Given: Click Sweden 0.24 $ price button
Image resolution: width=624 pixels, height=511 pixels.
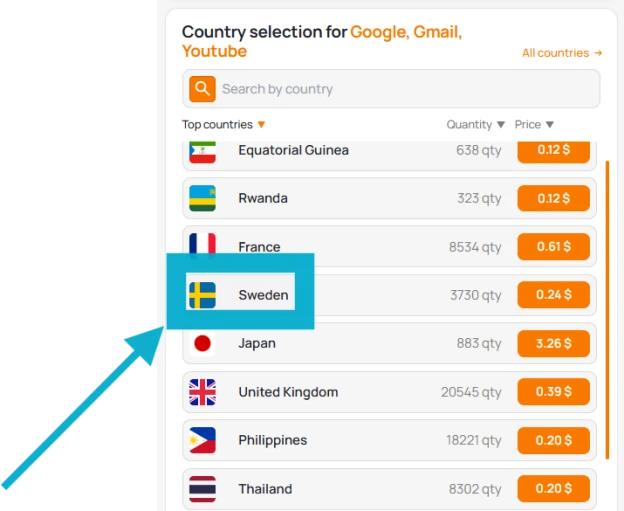Looking at the screenshot, I should tap(553, 295).
